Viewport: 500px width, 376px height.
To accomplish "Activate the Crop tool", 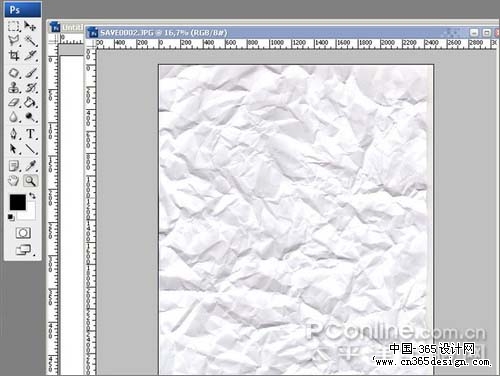I will click(x=14, y=55).
